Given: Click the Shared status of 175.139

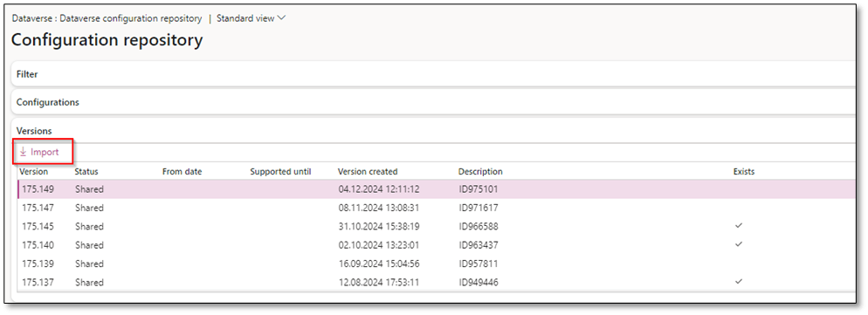Looking at the screenshot, I should (89, 264).
